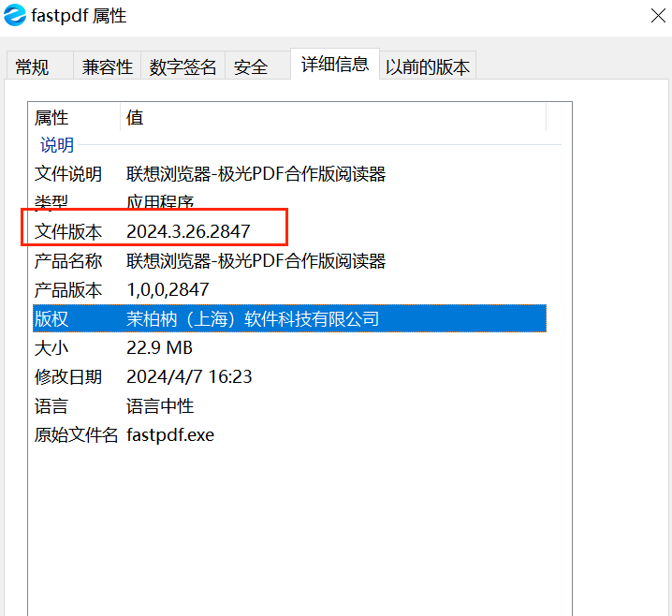
Task: Select the 修改日期 property row
Action: (x=290, y=376)
